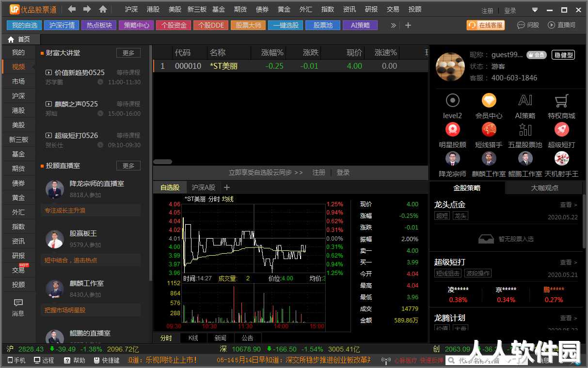
Task: Open 期货 in the top menu bar
Action: tap(240, 9)
